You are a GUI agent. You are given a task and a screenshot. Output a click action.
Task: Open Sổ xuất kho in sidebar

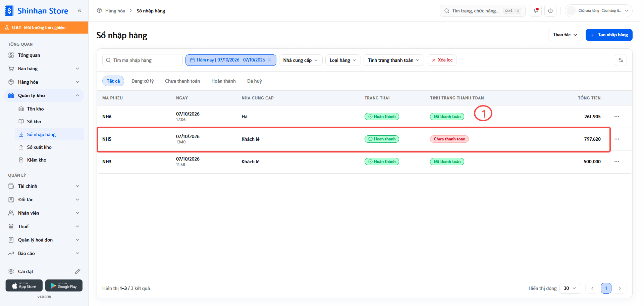pos(50,147)
